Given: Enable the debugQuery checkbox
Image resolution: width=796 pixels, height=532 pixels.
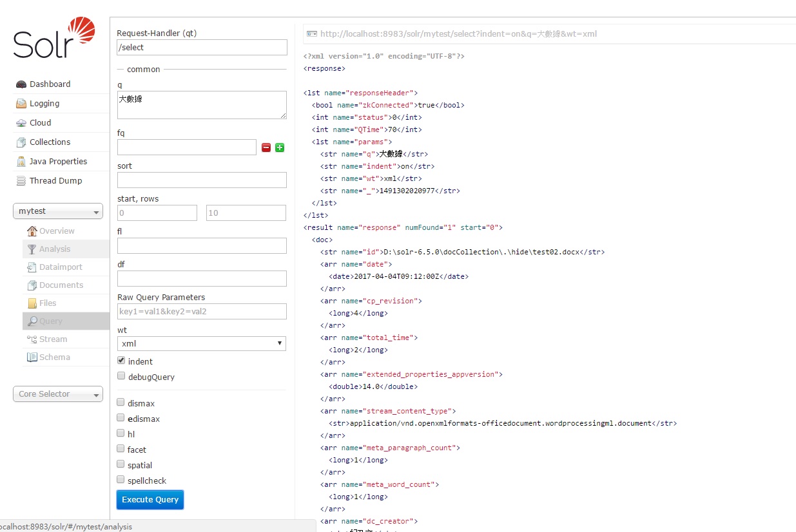Looking at the screenshot, I should click(x=121, y=376).
